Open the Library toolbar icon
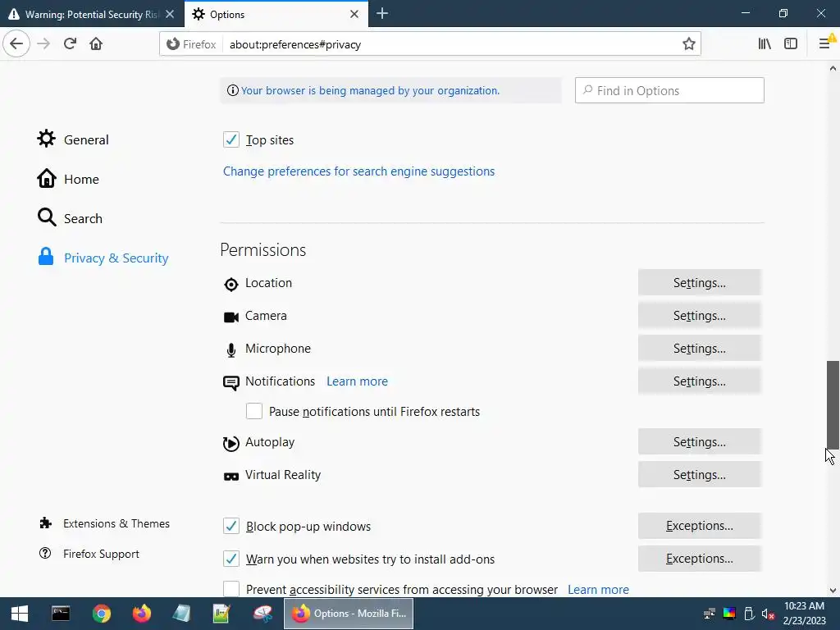840x630 pixels. [765, 44]
